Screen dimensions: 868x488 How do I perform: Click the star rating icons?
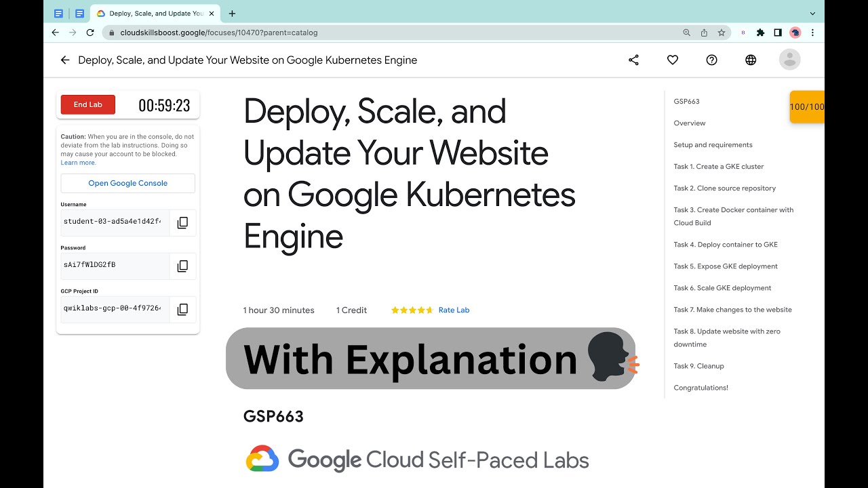(412, 310)
